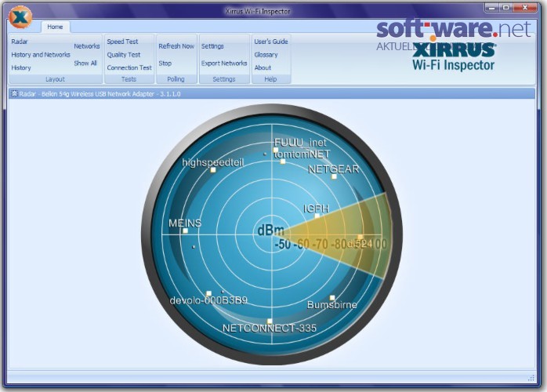The width and height of the screenshot is (547, 392).
Task: Collapse the Radar panel chevron icon
Action: coord(14,93)
